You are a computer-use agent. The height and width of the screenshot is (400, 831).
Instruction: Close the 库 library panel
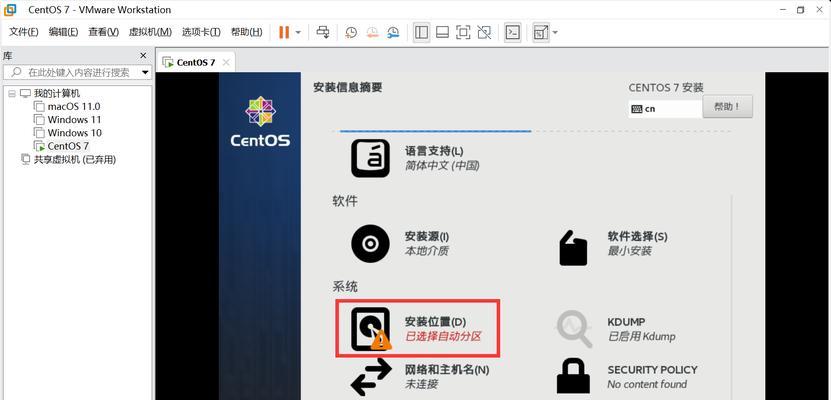coord(143,56)
